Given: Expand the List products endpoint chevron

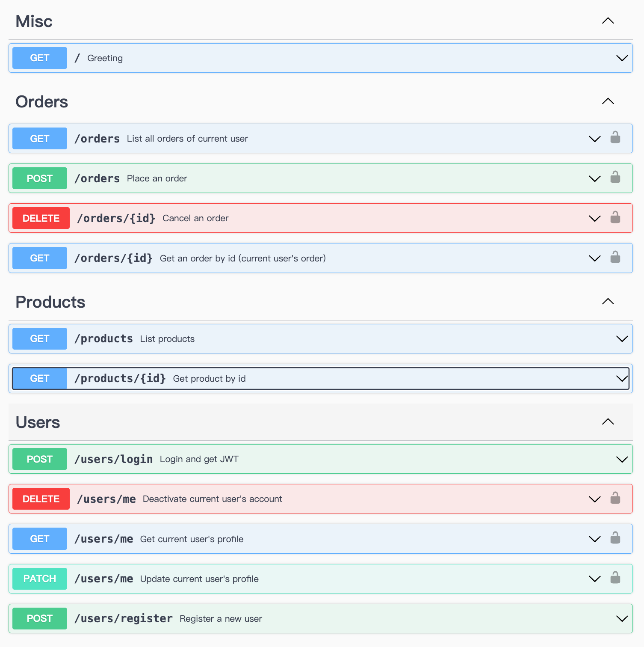Looking at the screenshot, I should coord(622,339).
